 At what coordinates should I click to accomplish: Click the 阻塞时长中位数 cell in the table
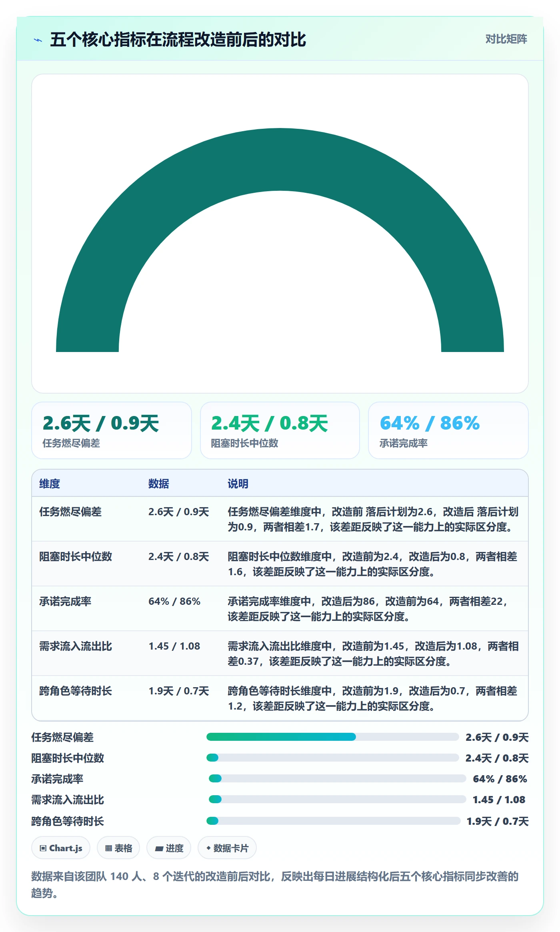76,556
